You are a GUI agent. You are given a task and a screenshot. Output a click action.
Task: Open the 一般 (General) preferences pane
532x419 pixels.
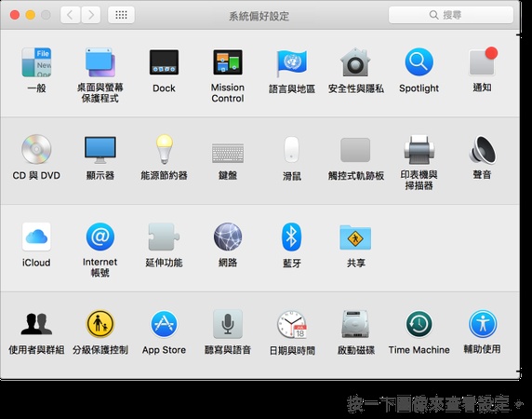[x=36, y=62]
